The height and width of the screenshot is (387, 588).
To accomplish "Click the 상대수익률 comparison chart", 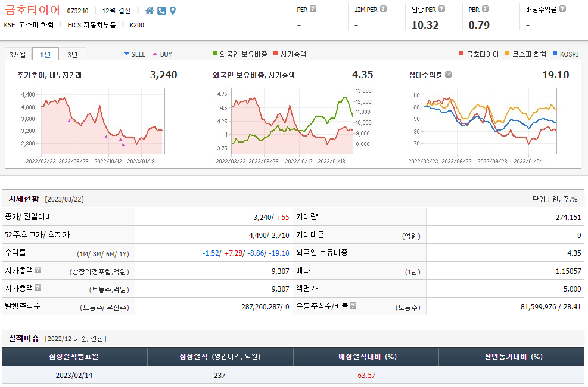I will pyautogui.click(x=490, y=121).
